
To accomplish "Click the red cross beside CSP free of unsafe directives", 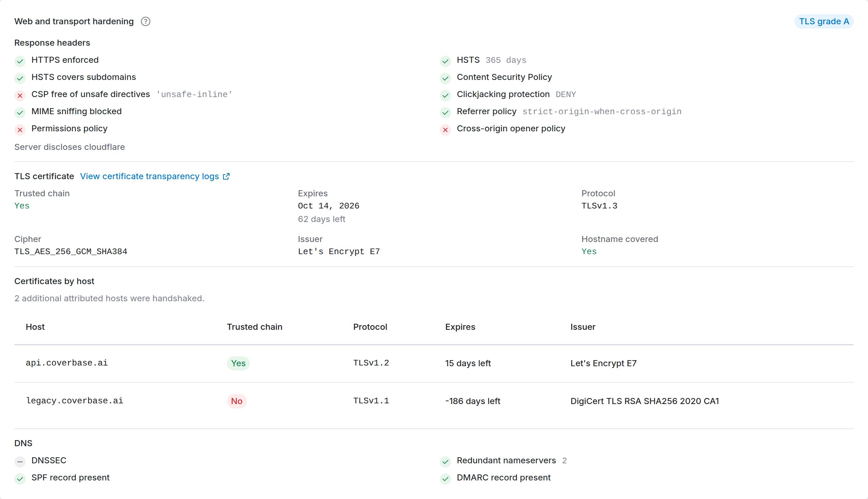I will click(20, 95).
